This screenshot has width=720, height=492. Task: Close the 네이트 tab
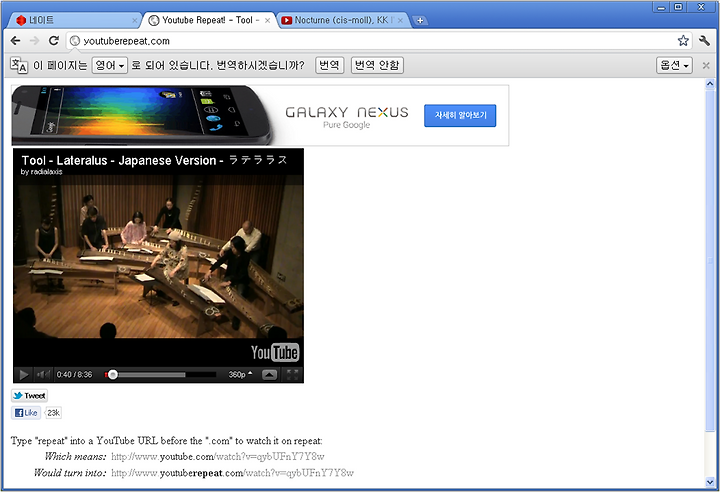pos(135,21)
